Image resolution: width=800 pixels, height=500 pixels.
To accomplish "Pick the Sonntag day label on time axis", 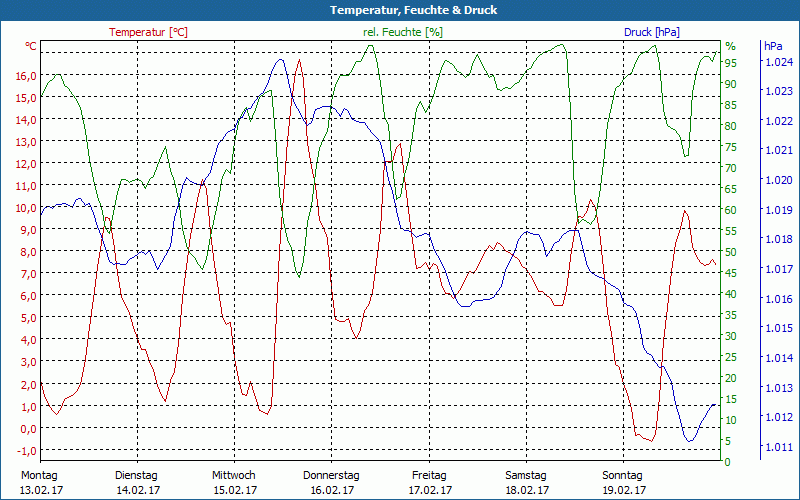I will pyautogui.click(x=624, y=475).
